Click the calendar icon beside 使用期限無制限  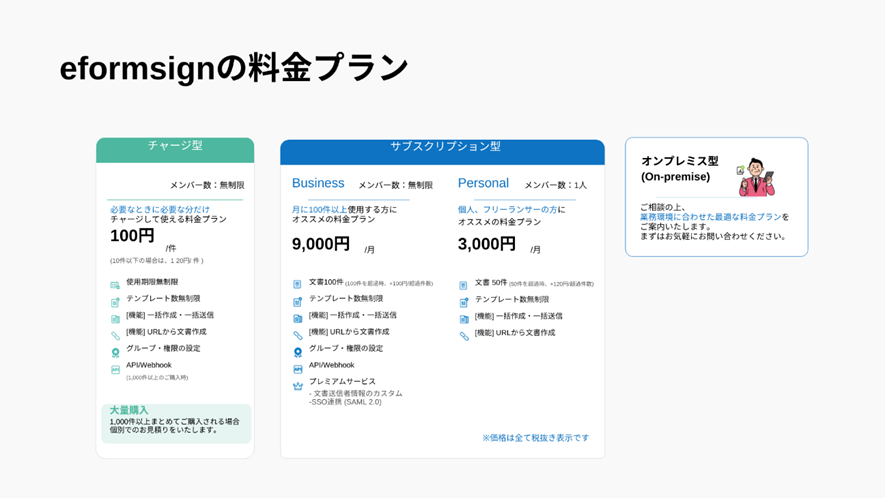[115, 285]
